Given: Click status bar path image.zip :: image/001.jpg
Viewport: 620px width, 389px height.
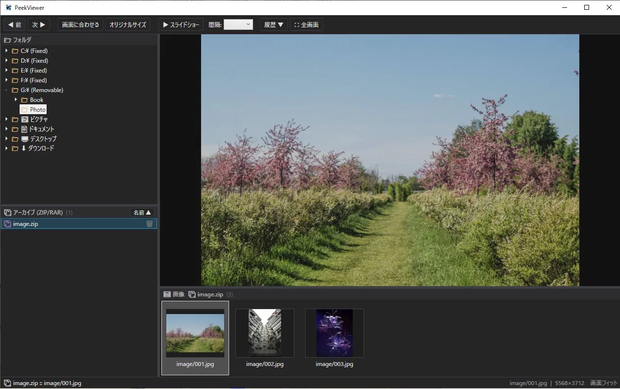Looking at the screenshot, I should tap(47, 383).
